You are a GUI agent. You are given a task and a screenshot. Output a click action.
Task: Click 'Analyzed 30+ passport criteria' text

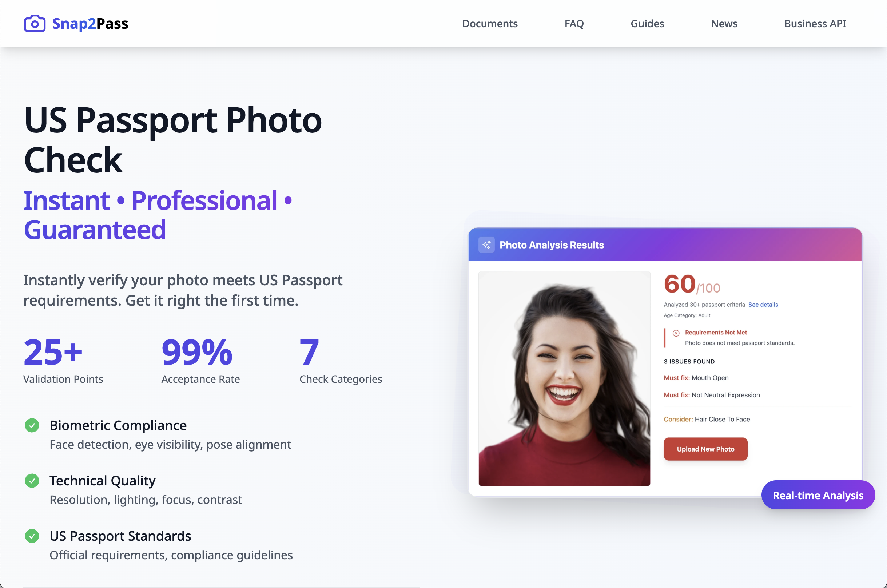click(704, 305)
